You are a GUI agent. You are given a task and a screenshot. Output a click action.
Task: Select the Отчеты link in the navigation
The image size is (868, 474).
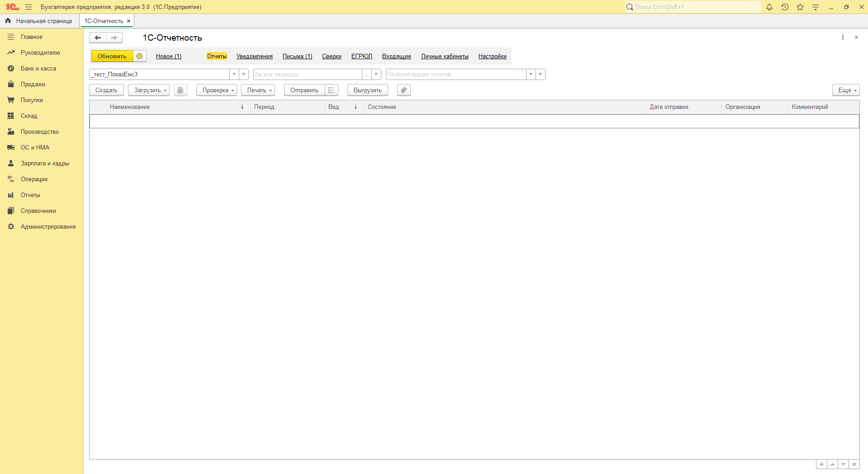click(217, 56)
